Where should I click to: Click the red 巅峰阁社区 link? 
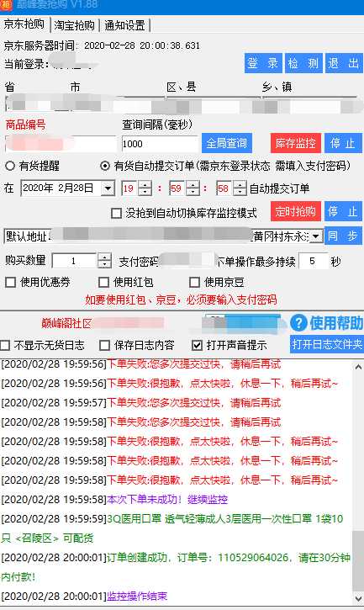66,323
